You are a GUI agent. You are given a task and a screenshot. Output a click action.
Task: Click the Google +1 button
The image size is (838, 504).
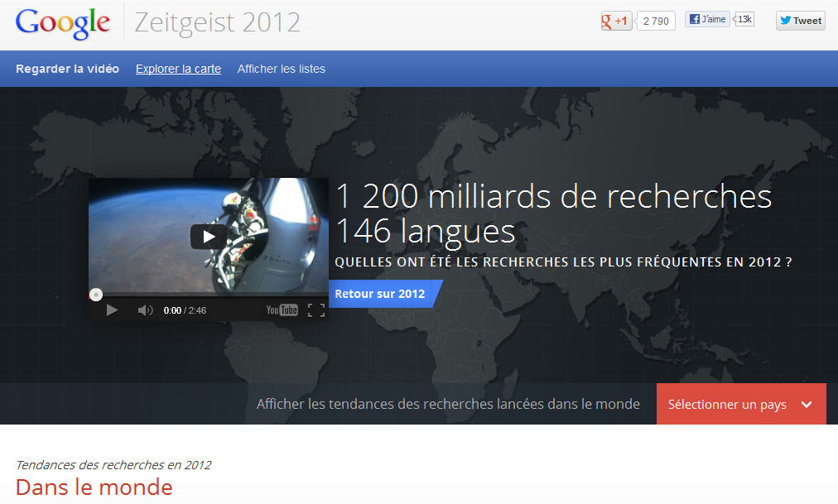click(x=616, y=21)
